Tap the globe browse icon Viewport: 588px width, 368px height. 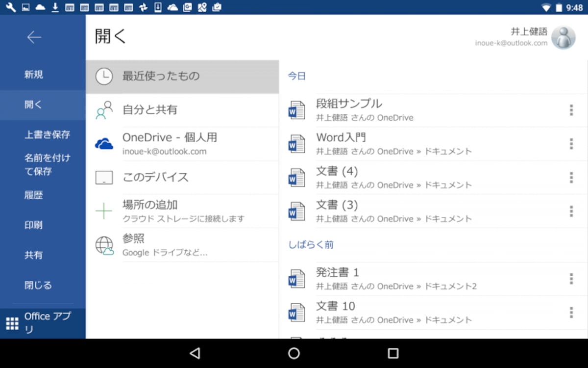tap(104, 245)
